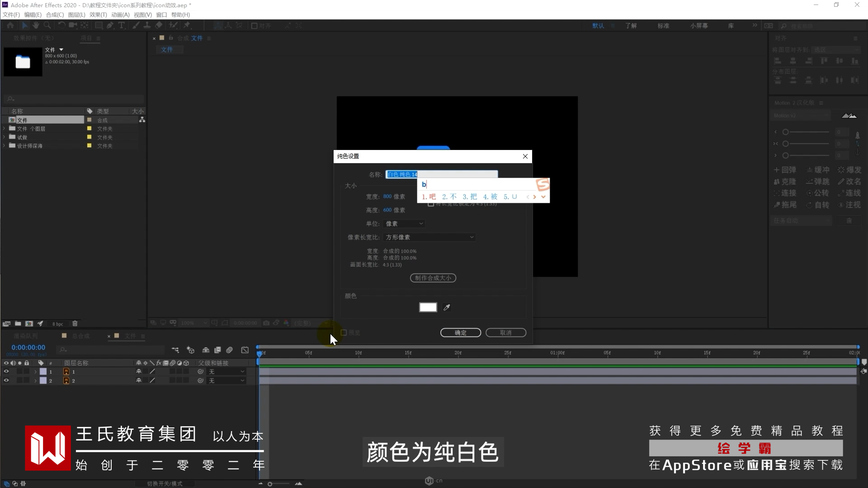Click the white color swatch
The width and height of the screenshot is (868, 488).
click(428, 308)
